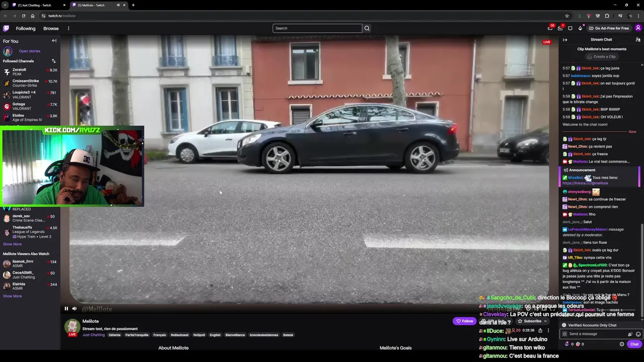Reload the page with the refresh icon

[x=23, y=16]
